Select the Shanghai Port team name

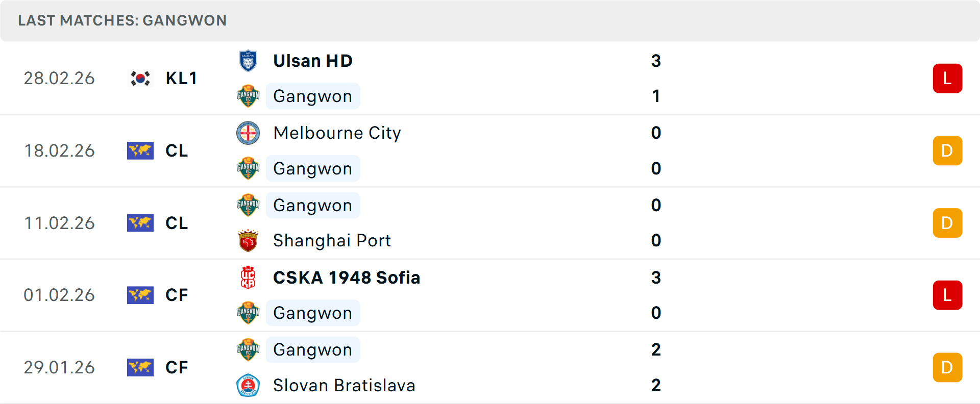coord(332,241)
